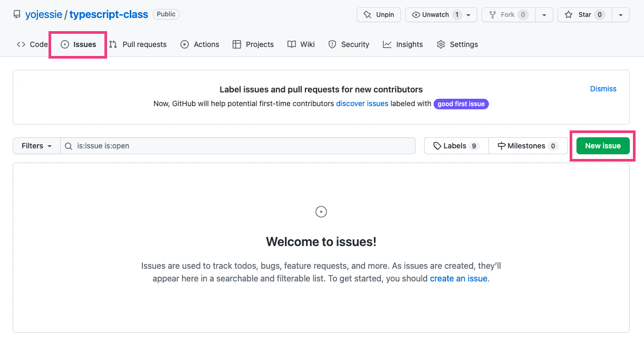Click the 'Label issues and pull requests' heading
Image resolution: width=644 pixels, height=339 pixels.
pos(321,89)
